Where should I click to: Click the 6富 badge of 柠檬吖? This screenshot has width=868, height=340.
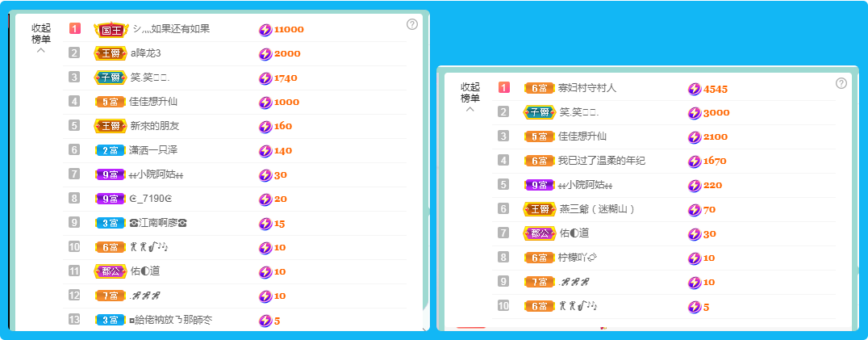click(540, 258)
